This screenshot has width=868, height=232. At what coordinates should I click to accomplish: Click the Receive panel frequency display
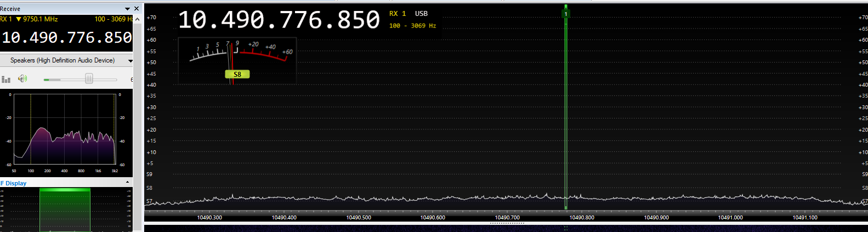point(66,37)
